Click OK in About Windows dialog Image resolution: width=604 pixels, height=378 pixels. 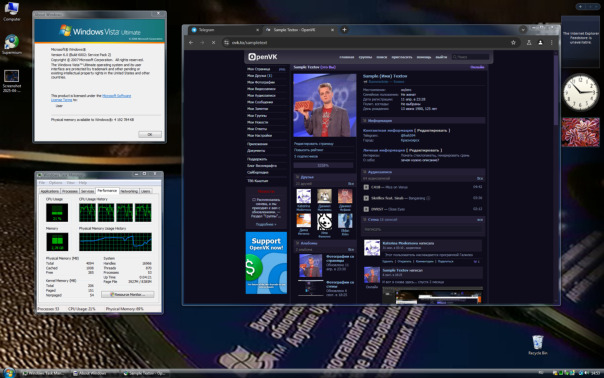click(150, 134)
